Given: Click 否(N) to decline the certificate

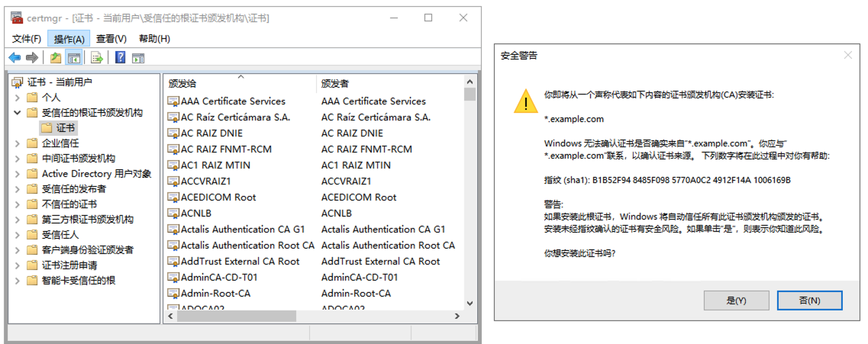Looking at the screenshot, I should [x=809, y=301].
